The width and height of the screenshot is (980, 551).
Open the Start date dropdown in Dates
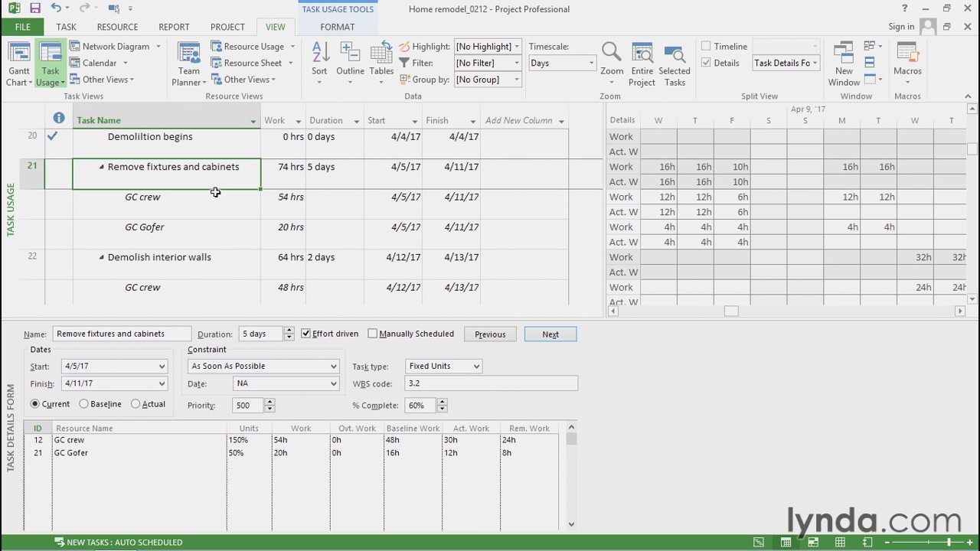click(x=162, y=366)
